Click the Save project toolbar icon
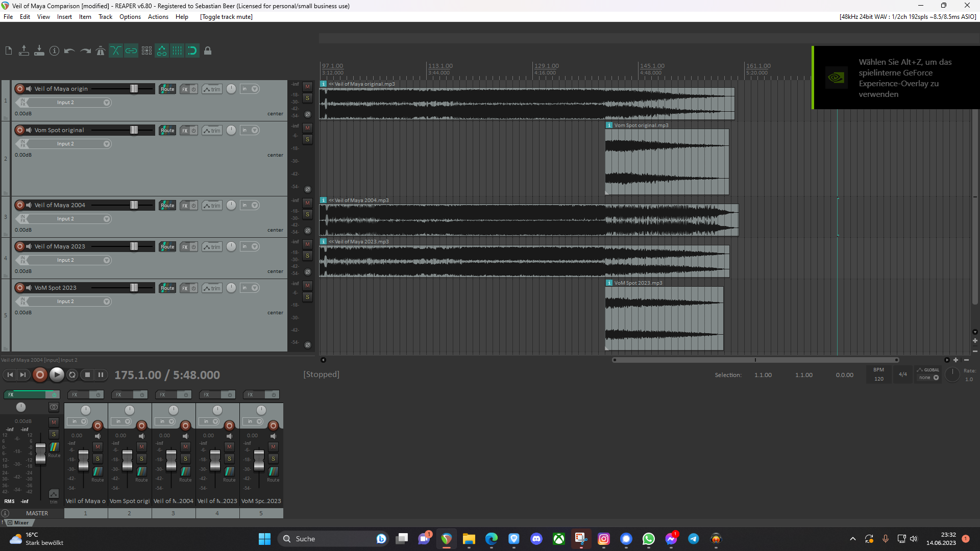Image resolution: width=980 pixels, height=551 pixels. point(39,51)
